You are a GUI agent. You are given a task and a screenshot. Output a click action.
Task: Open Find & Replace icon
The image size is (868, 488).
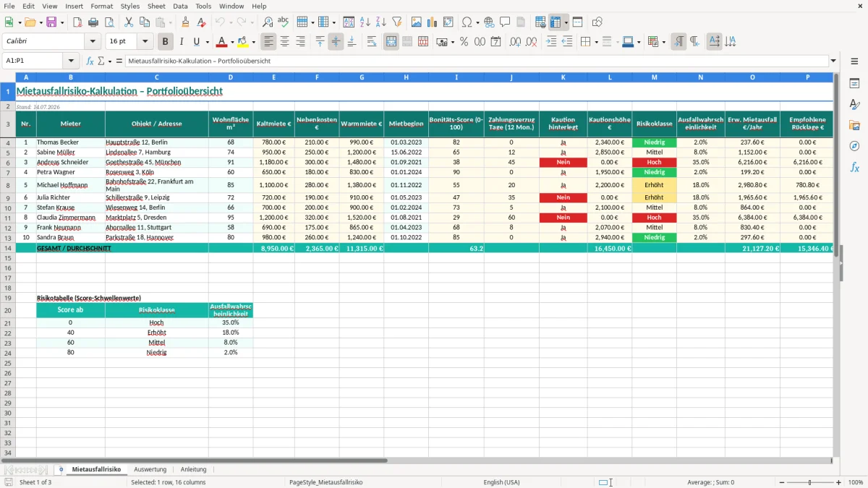(268, 22)
